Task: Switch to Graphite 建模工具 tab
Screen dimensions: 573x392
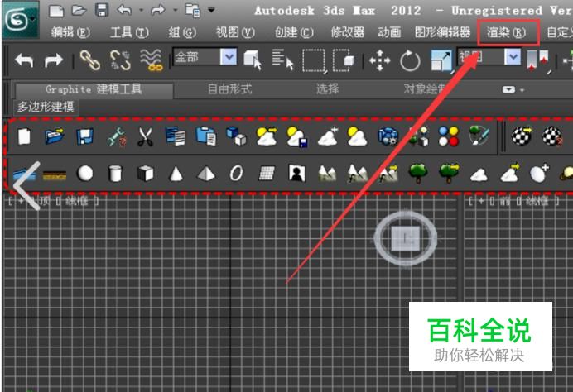Action: click(94, 89)
